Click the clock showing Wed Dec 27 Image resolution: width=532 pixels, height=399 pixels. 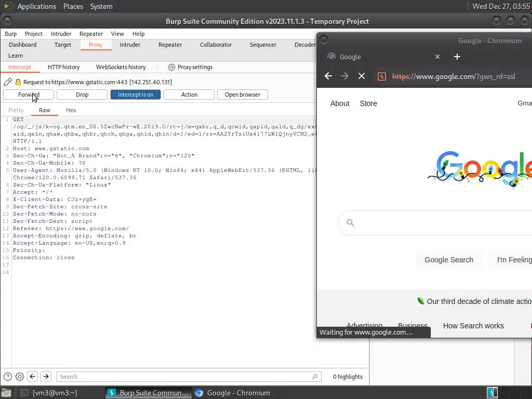[x=501, y=6]
